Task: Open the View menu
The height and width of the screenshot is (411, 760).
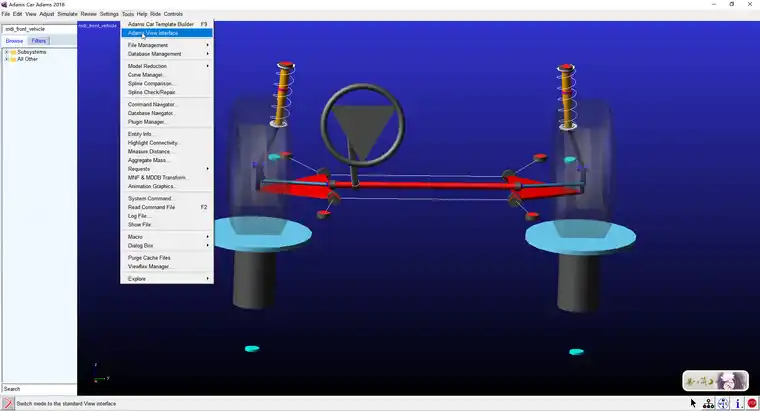Action: 31,14
